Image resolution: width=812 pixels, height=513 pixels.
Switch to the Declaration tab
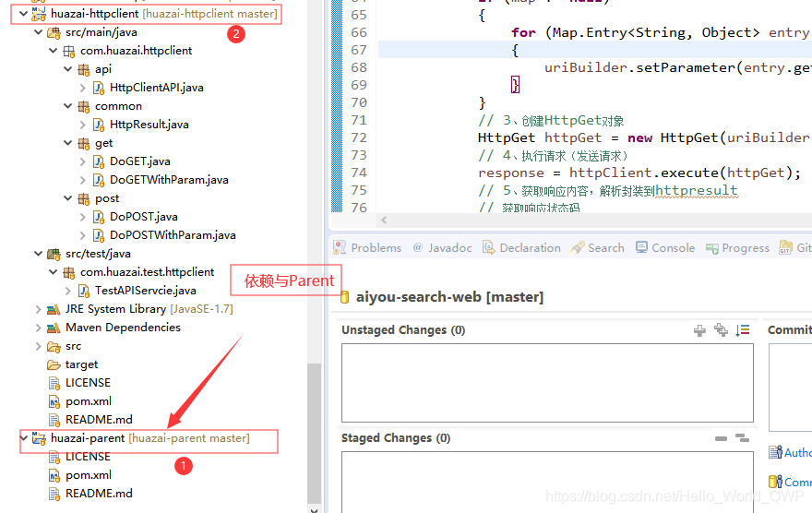tap(521, 248)
